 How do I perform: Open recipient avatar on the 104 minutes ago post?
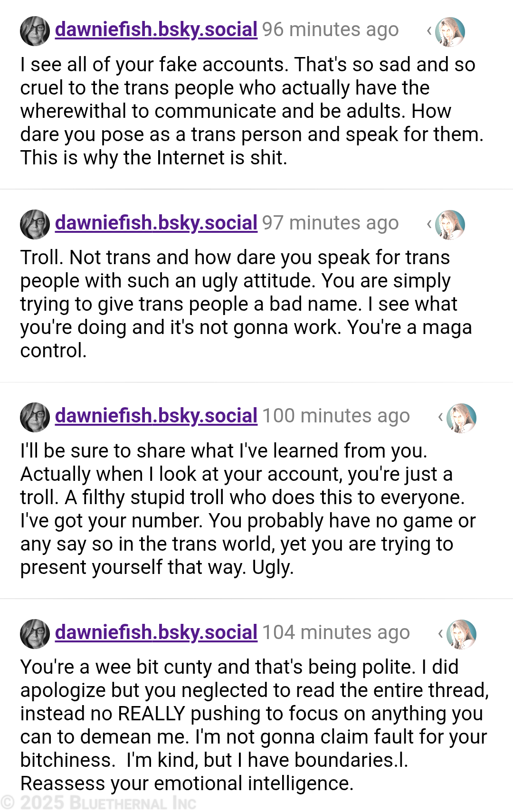click(461, 634)
